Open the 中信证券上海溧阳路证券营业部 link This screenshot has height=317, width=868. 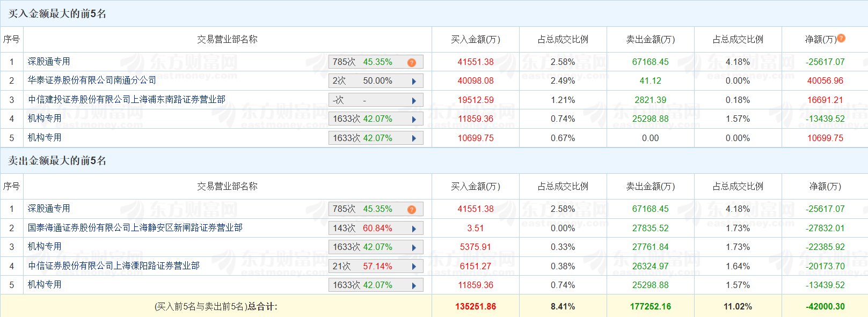[x=114, y=266]
